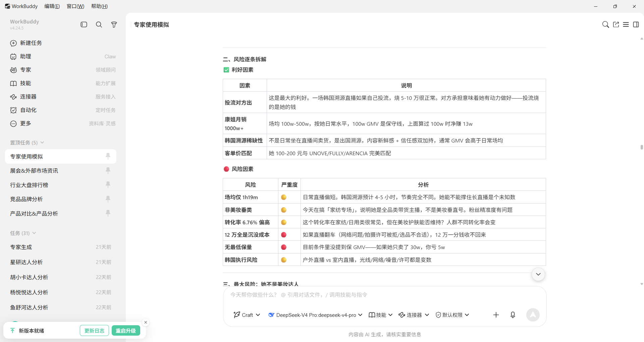Unpin the 行业大盘排行榜 task
This screenshot has width=644, height=342.
pos(108,184)
